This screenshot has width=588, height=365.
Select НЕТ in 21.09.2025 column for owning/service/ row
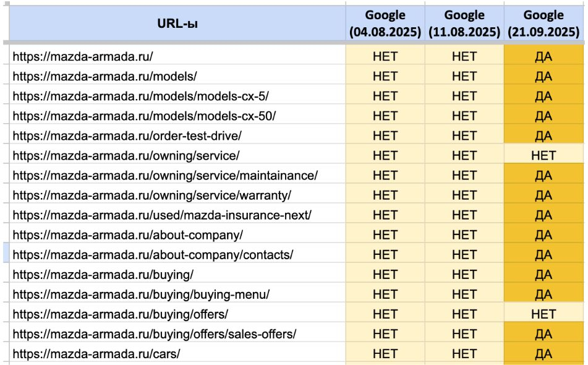tap(543, 155)
